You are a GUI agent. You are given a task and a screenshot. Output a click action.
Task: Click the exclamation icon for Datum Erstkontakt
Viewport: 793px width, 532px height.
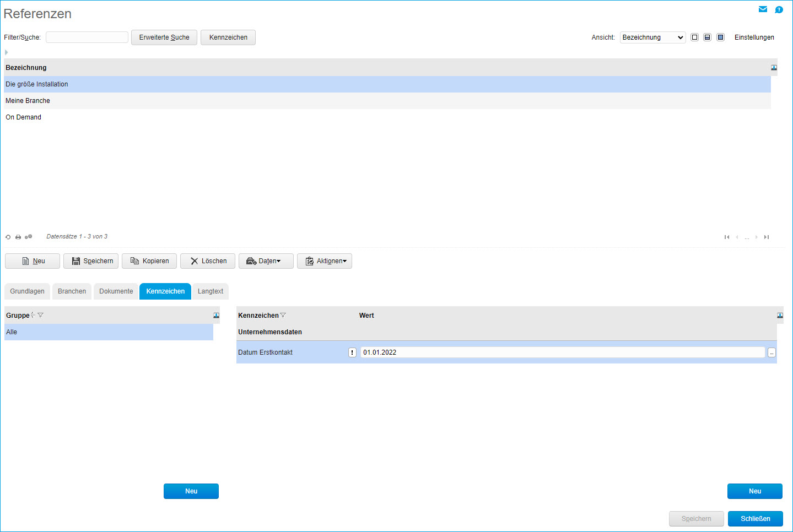[352, 352]
